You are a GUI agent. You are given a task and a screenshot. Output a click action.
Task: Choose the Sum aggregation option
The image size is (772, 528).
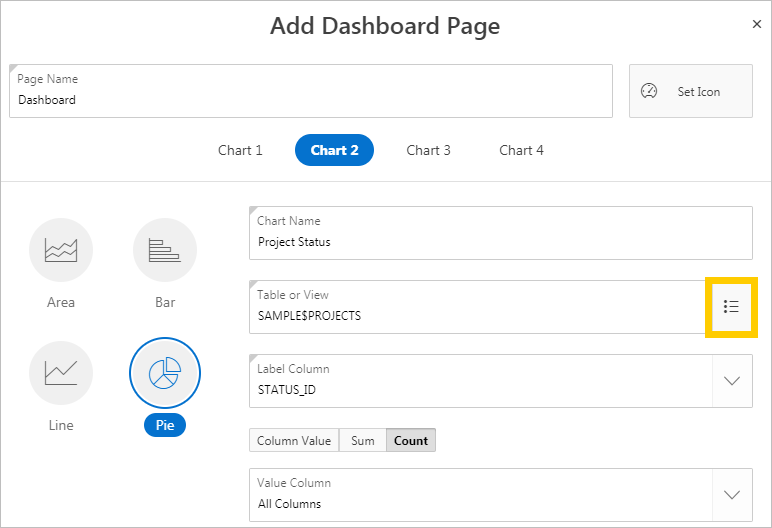pos(363,440)
